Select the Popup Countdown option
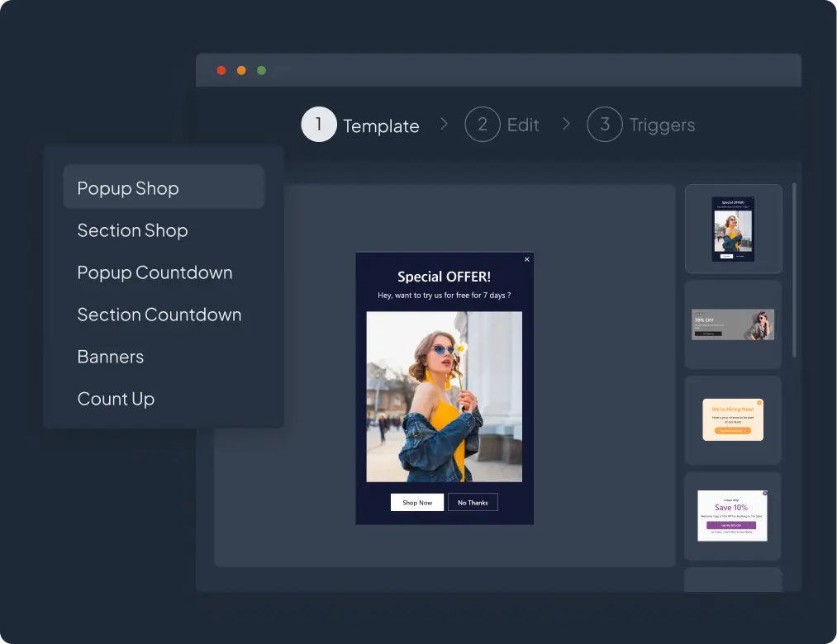Screen dimensions: 837x644 coord(155,272)
